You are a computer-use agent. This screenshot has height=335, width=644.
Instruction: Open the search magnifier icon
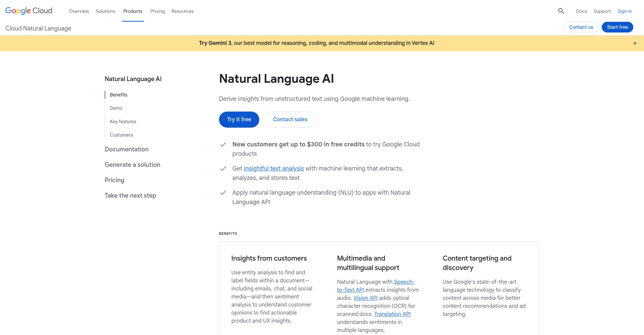point(561,11)
